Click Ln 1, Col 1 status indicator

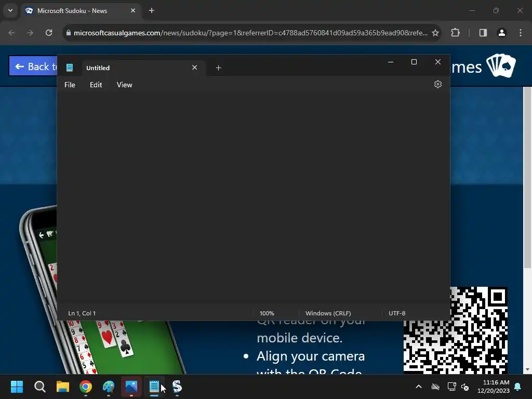[x=82, y=313]
